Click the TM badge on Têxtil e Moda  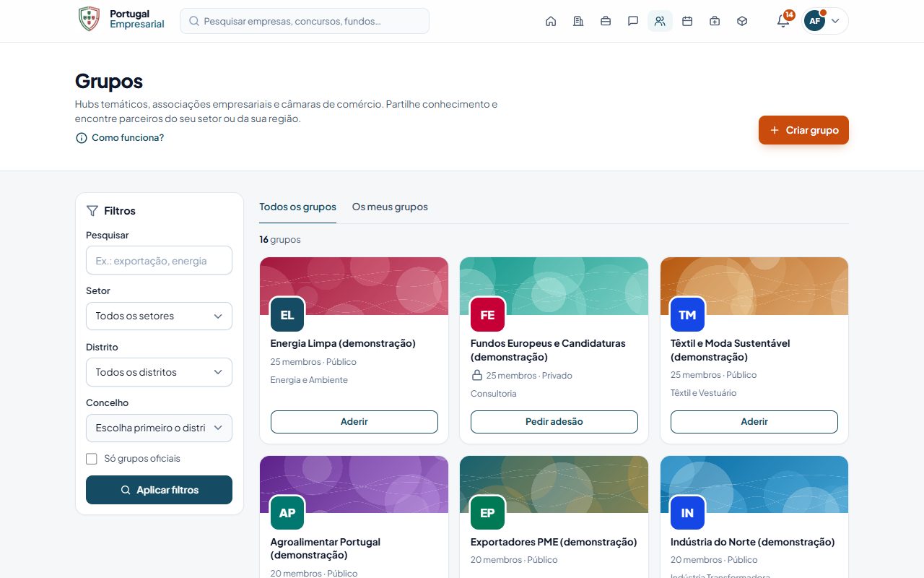pos(687,315)
